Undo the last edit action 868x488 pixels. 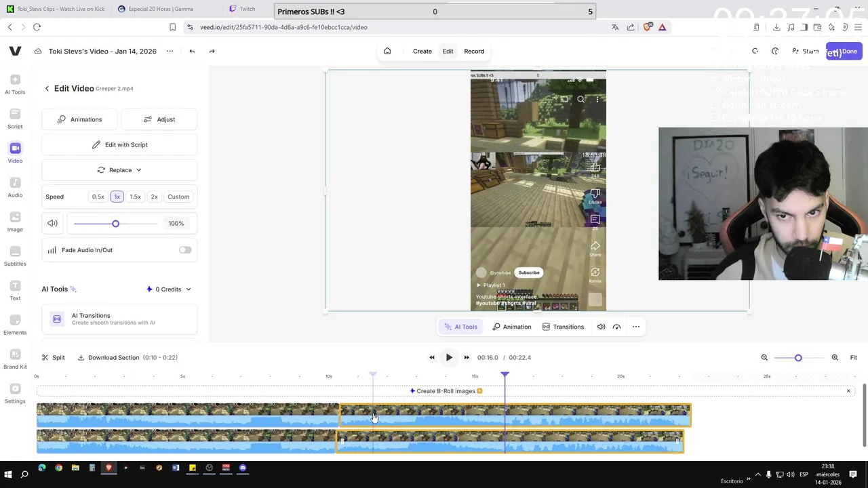coord(192,52)
